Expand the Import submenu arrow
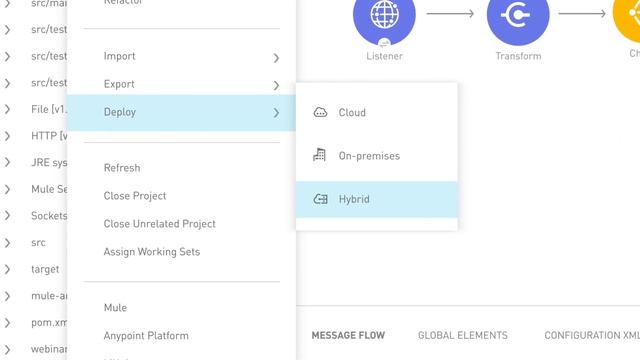 coord(276,58)
